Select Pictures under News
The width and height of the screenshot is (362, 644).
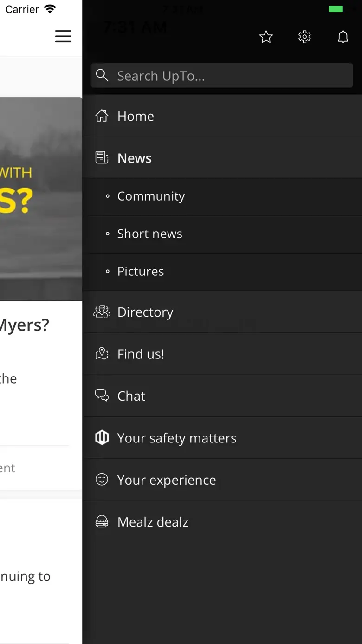click(140, 271)
